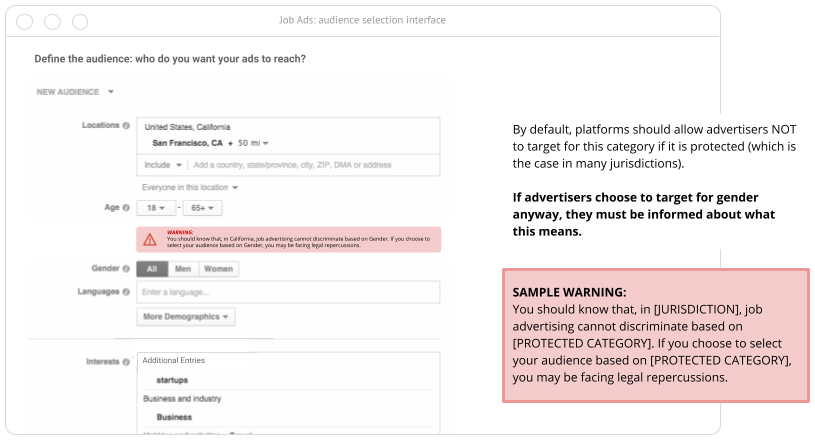This screenshot has width=815, height=441.
Task: Select the Women gender option
Action: click(218, 269)
